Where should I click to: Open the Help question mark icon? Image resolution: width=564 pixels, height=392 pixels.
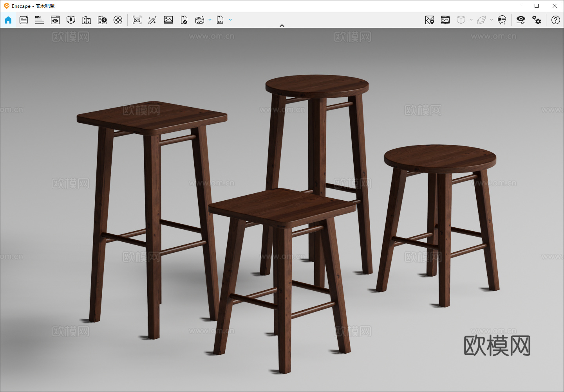(556, 20)
